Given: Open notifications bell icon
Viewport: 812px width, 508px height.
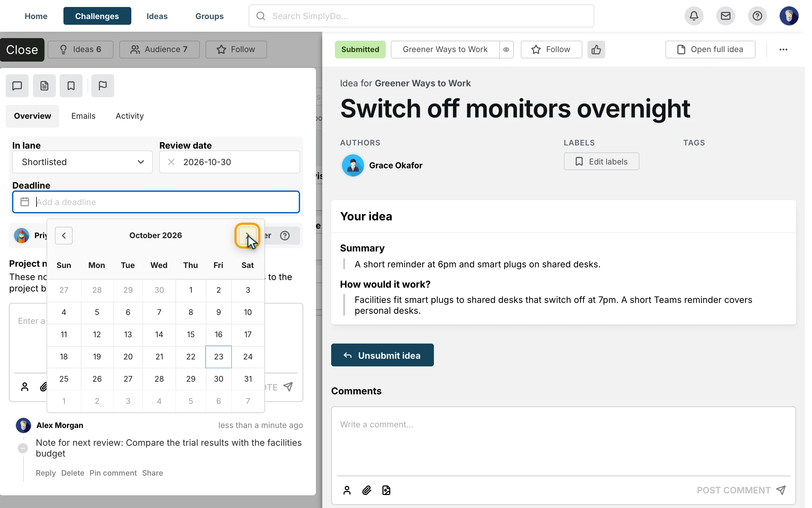Looking at the screenshot, I should 694,16.
